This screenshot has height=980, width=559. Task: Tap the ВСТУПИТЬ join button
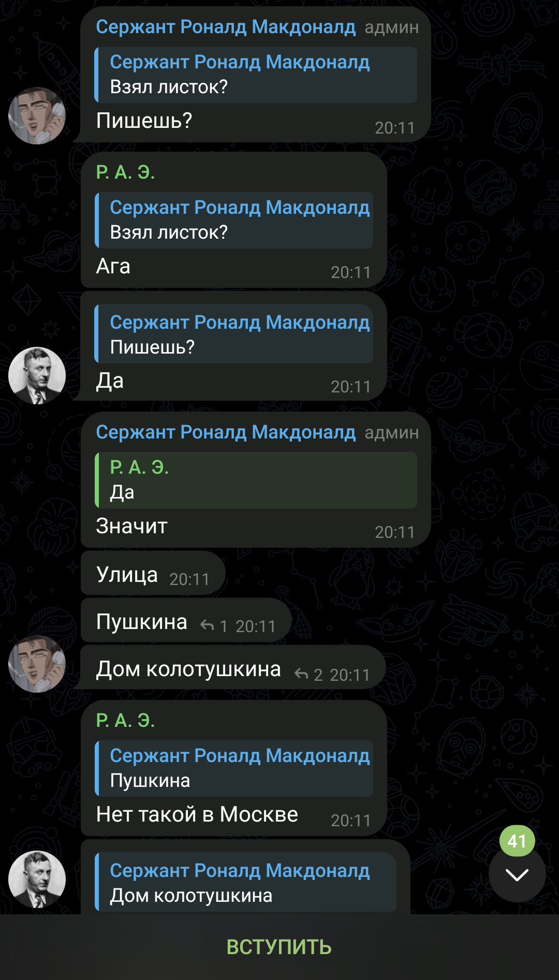click(279, 947)
